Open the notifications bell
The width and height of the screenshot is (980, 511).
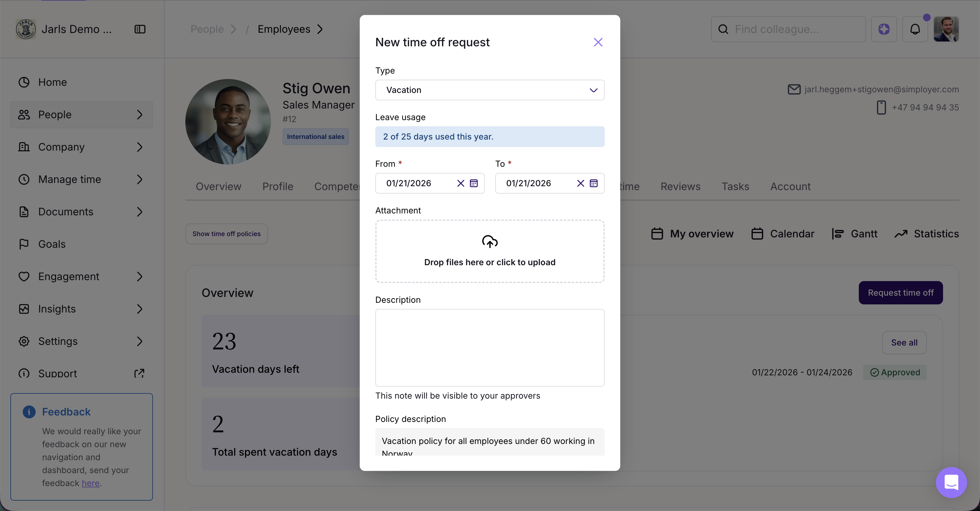(915, 29)
